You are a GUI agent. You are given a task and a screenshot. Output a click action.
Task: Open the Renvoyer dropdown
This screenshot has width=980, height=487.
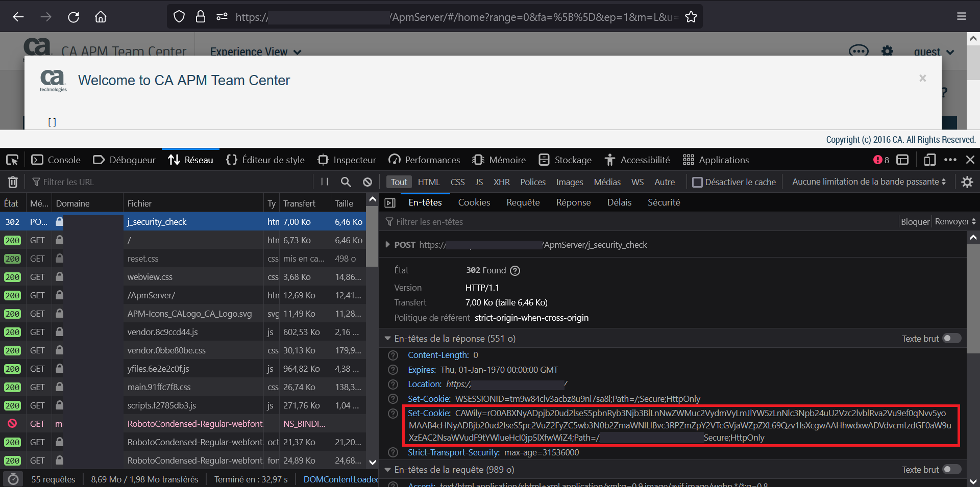coord(955,222)
